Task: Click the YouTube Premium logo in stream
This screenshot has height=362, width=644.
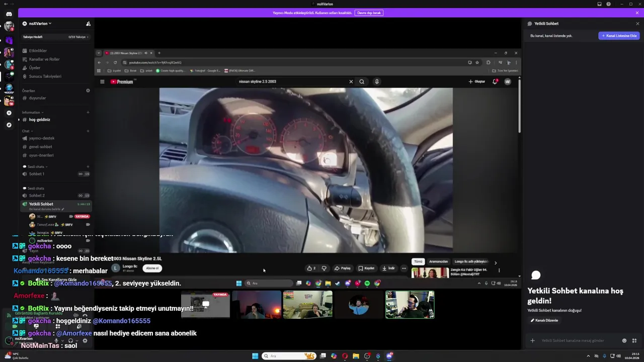Action: point(122,81)
